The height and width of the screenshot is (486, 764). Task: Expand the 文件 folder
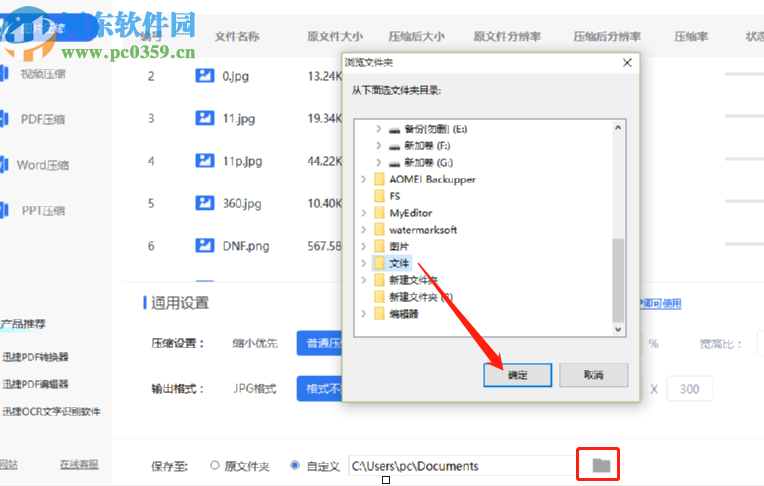pyautogui.click(x=363, y=263)
